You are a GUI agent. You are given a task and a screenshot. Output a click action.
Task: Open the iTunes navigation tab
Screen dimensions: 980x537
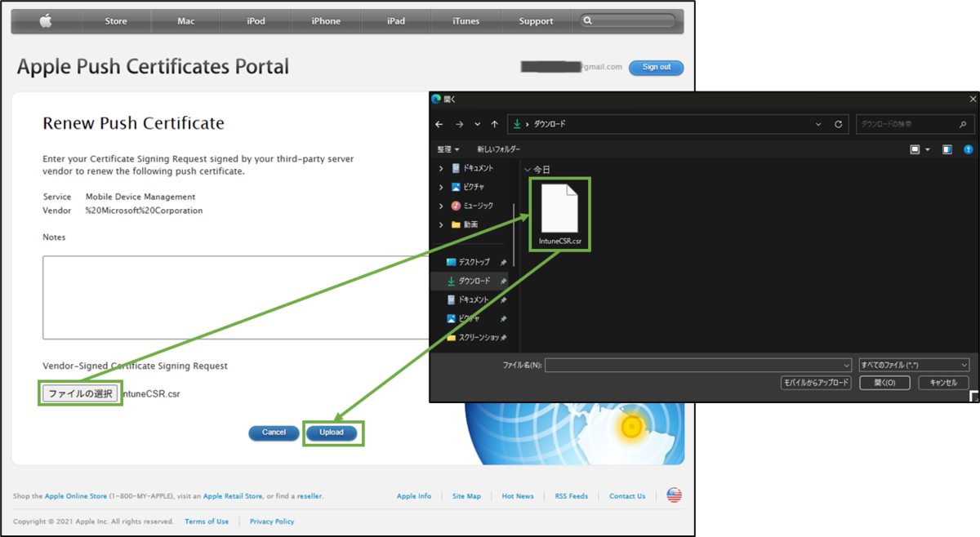(465, 21)
